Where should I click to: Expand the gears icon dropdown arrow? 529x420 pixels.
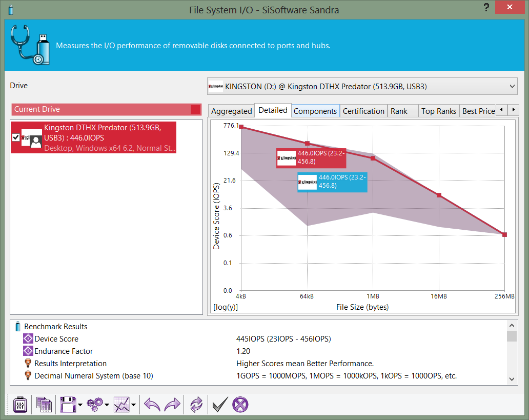[x=107, y=405]
